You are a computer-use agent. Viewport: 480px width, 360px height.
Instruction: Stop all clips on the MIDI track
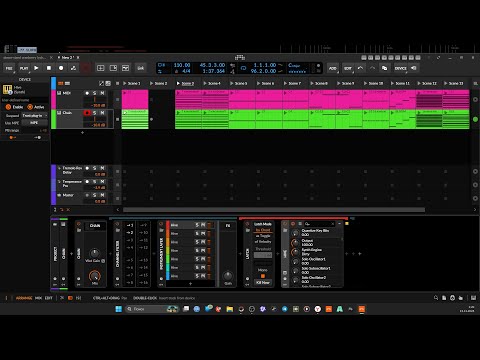pos(117,99)
